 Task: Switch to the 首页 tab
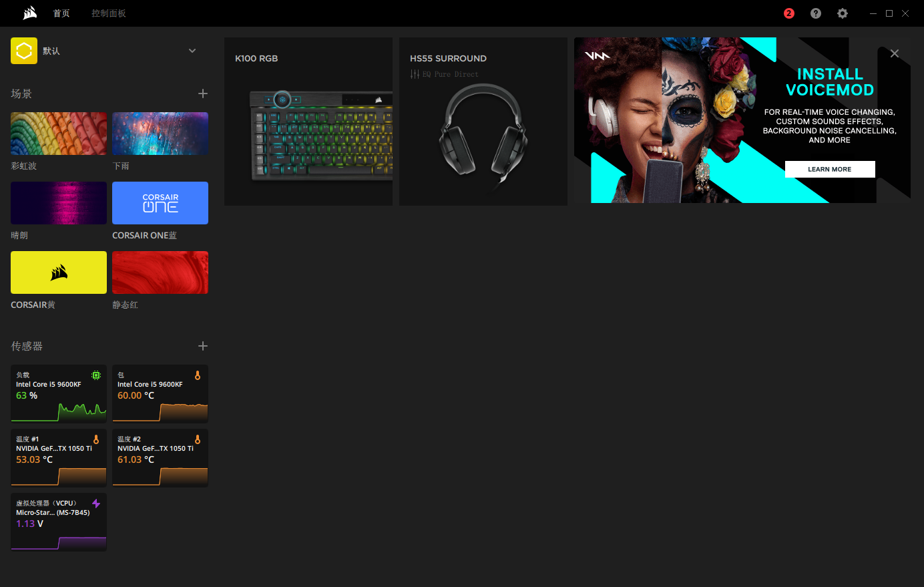click(x=61, y=13)
